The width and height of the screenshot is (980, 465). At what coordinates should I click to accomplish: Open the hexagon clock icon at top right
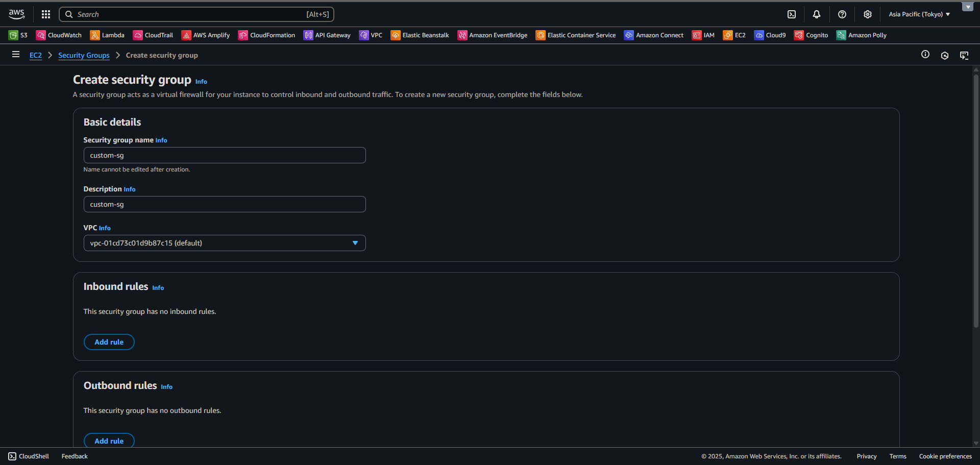coord(945,55)
